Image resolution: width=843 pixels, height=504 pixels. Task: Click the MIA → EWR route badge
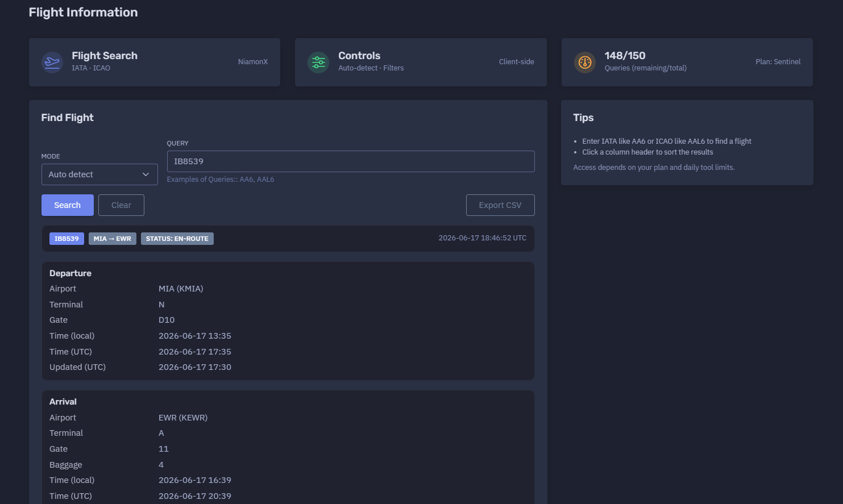pyautogui.click(x=113, y=239)
